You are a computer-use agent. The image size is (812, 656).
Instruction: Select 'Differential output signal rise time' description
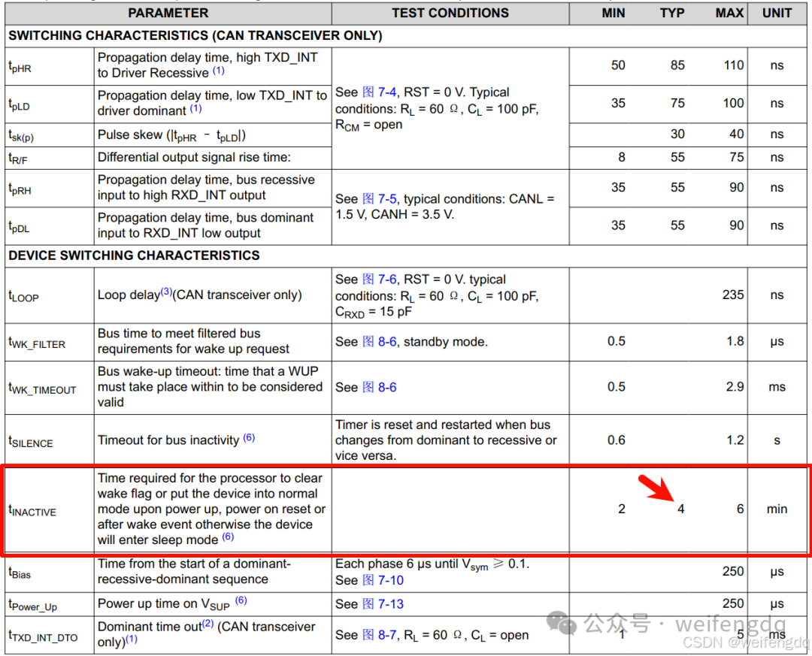[194, 157]
